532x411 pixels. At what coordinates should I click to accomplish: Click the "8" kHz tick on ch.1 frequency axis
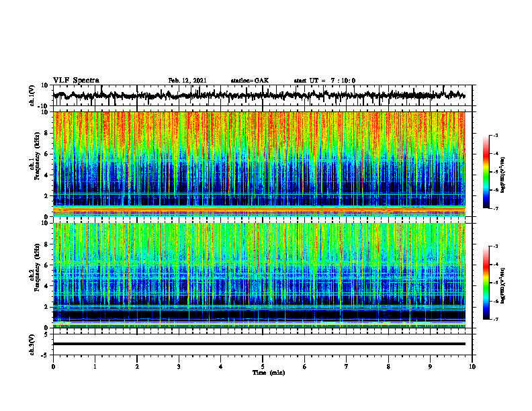tap(47, 133)
